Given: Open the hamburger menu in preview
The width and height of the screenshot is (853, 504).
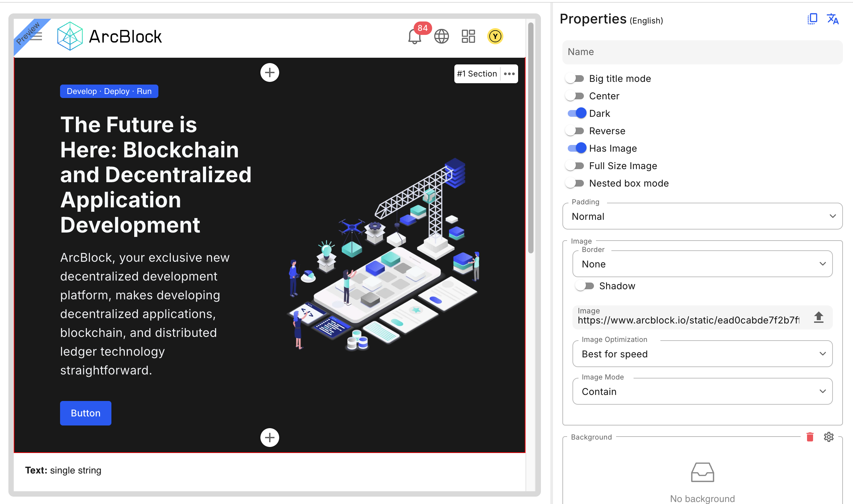Looking at the screenshot, I should (36, 37).
